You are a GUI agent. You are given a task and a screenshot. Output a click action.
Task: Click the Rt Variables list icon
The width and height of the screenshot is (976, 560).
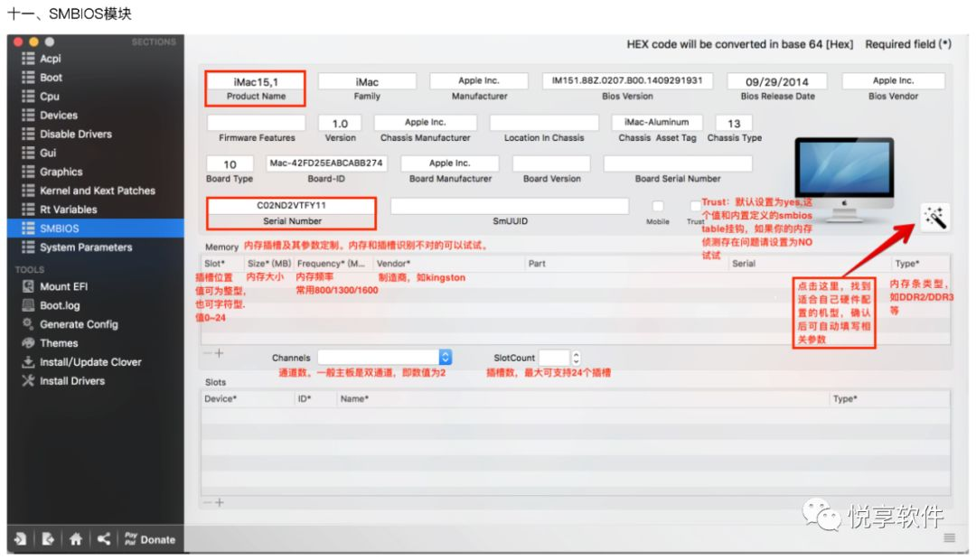coord(28,209)
